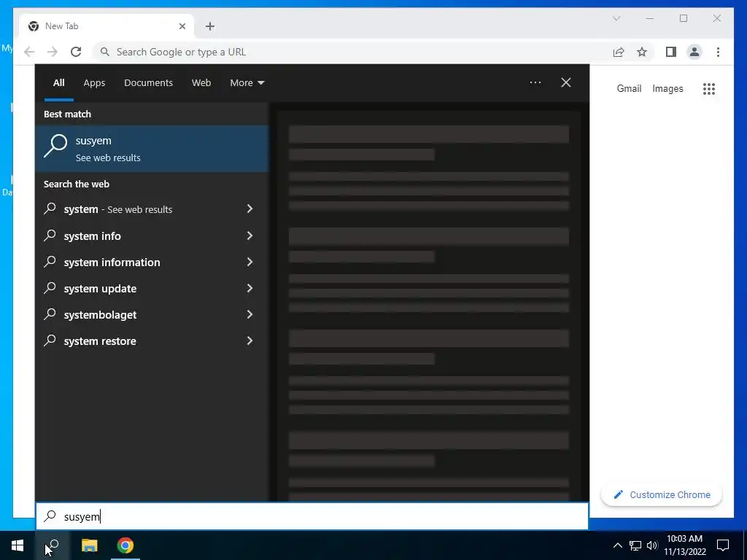Switch to the Apps search tab

coord(94,83)
